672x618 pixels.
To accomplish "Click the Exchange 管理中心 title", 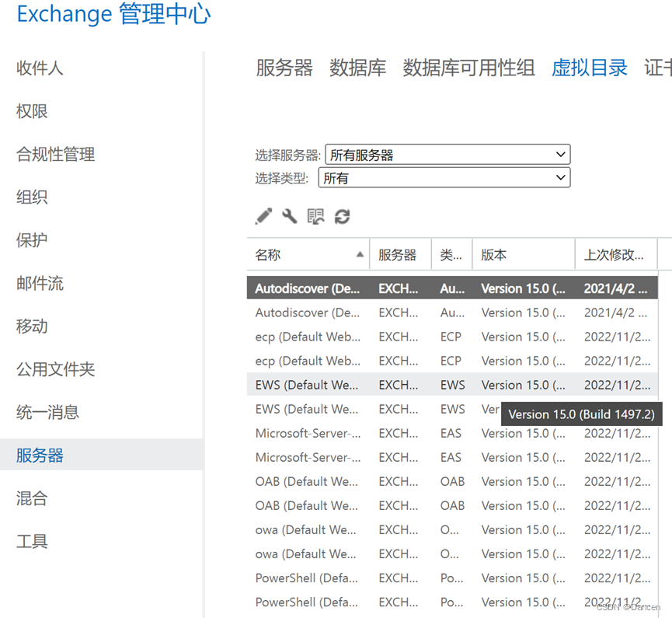I will (x=114, y=14).
